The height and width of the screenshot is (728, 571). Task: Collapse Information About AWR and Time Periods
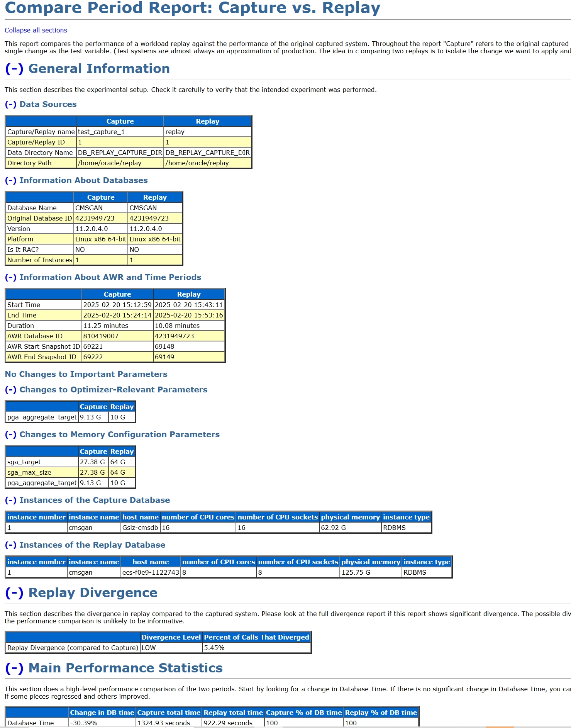click(11, 277)
